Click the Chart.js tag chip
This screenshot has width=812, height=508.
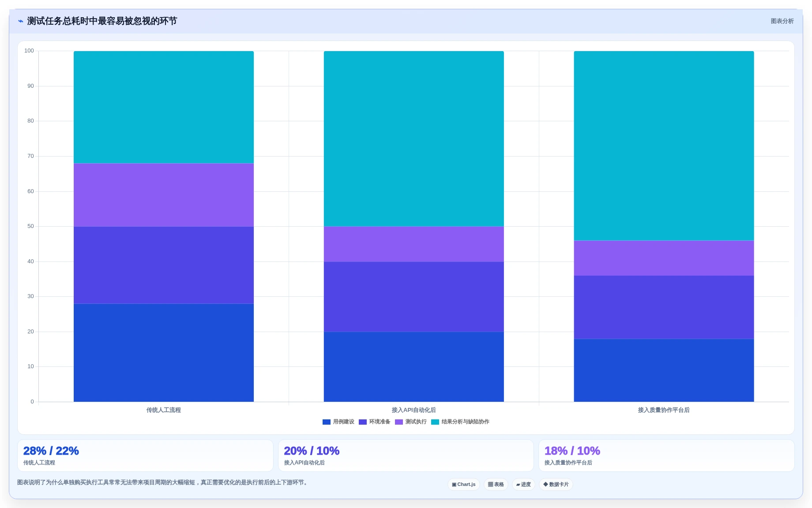click(x=464, y=484)
